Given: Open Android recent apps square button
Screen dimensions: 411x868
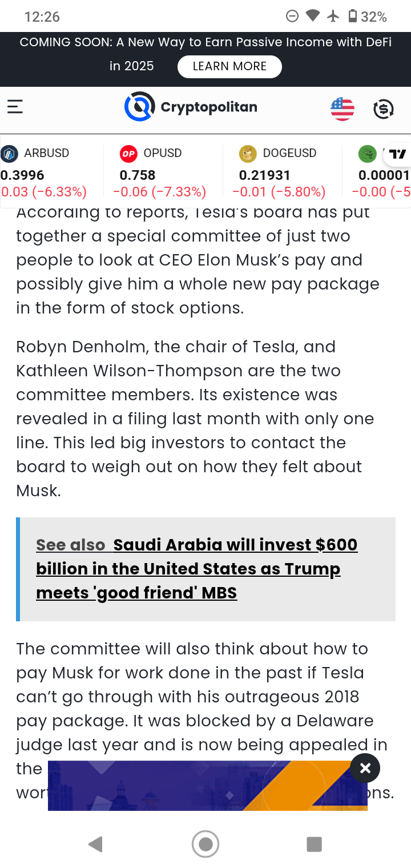Looking at the screenshot, I should coord(314,844).
